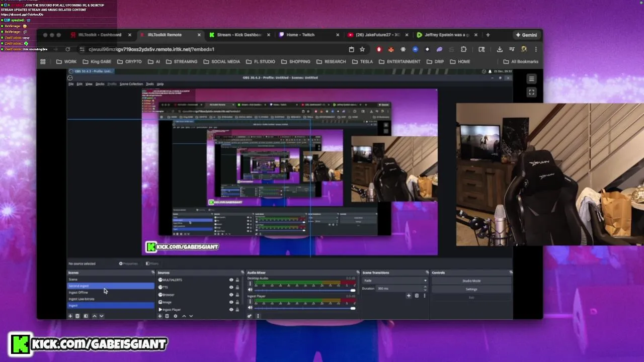Click the Studio Mode button
This screenshot has height=362, width=644.
point(471,281)
